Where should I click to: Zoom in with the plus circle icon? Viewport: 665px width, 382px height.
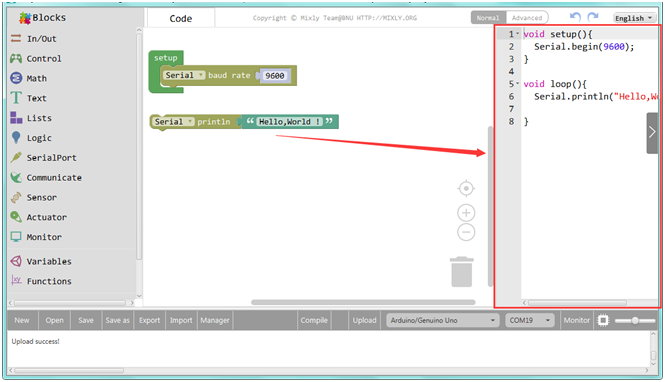point(466,212)
